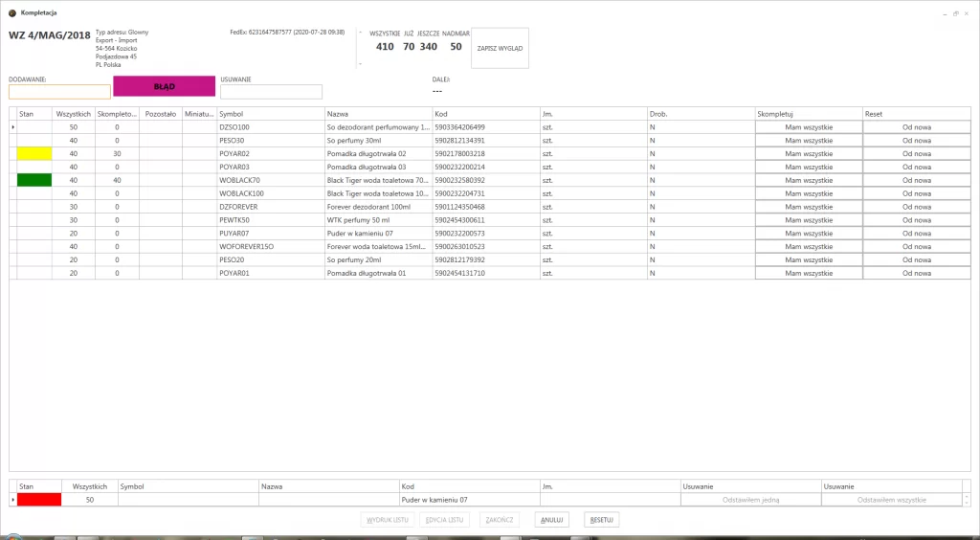Image resolution: width=980 pixels, height=540 pixels.
Task: Click the RESETUJ button
Action: coord(601,520)
